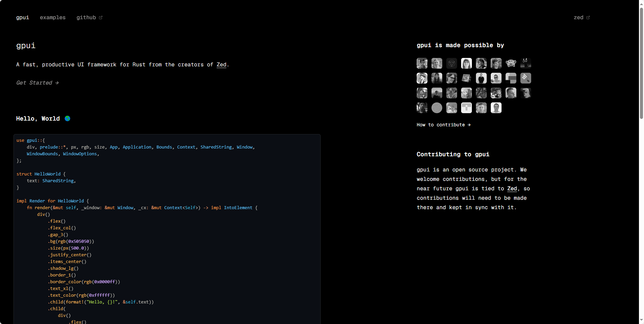Open the crossing steel beams avatar

click(x=481, y=93)
